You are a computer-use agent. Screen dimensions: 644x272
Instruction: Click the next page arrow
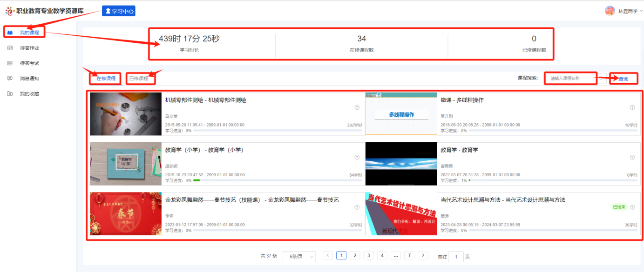click(423, 255)
